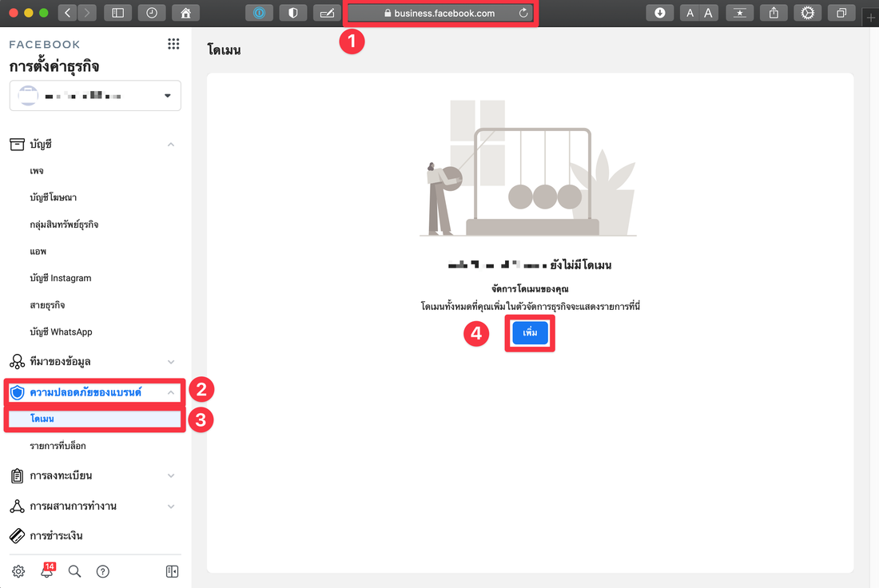The width and height of the screenshot is (879, 588).
Task: Open the gear extension icon in toolbar
Action: click(x=807, y=13)
